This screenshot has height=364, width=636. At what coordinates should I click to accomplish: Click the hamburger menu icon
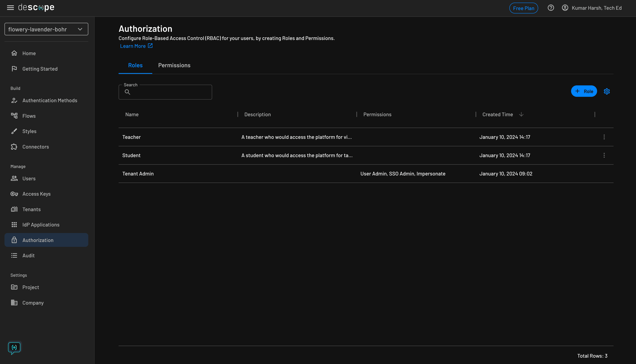[x=10, y=8]
